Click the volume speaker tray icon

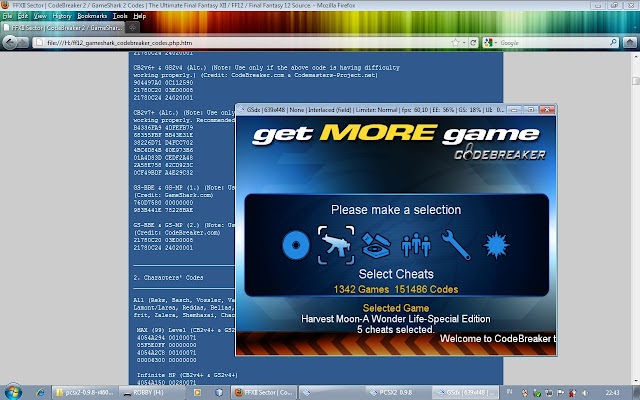pyautogui.click(x=584, y=393)
